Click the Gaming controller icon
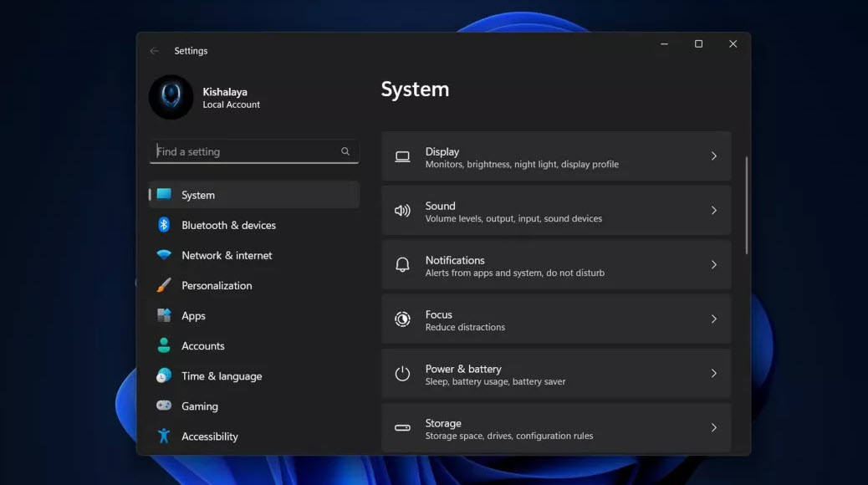The width and height of the screenshot is (868, 485). (x=164, y=406)
